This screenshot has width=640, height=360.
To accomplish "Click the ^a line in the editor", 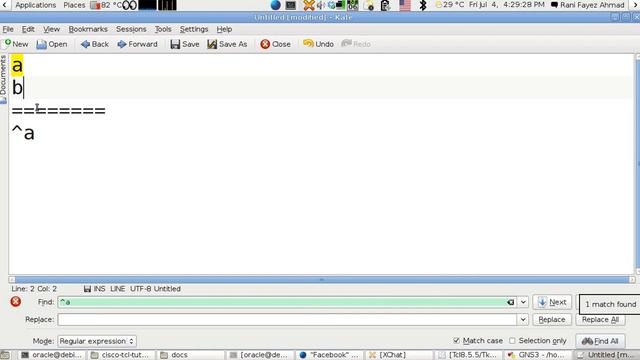I will (x=23, y=133).
